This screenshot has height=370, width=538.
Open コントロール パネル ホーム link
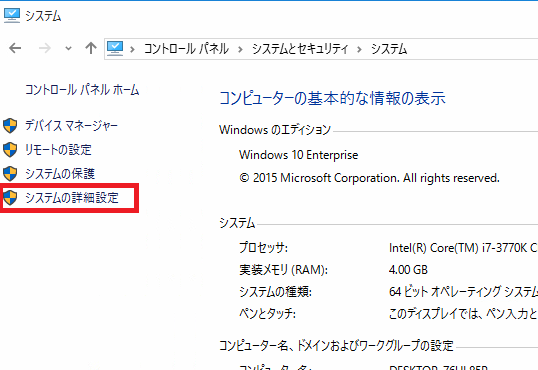[x=82, y=90]
